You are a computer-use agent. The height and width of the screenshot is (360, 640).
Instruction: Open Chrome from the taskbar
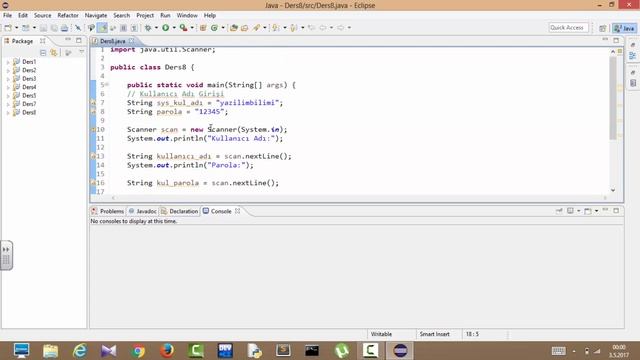click(138, 351)
